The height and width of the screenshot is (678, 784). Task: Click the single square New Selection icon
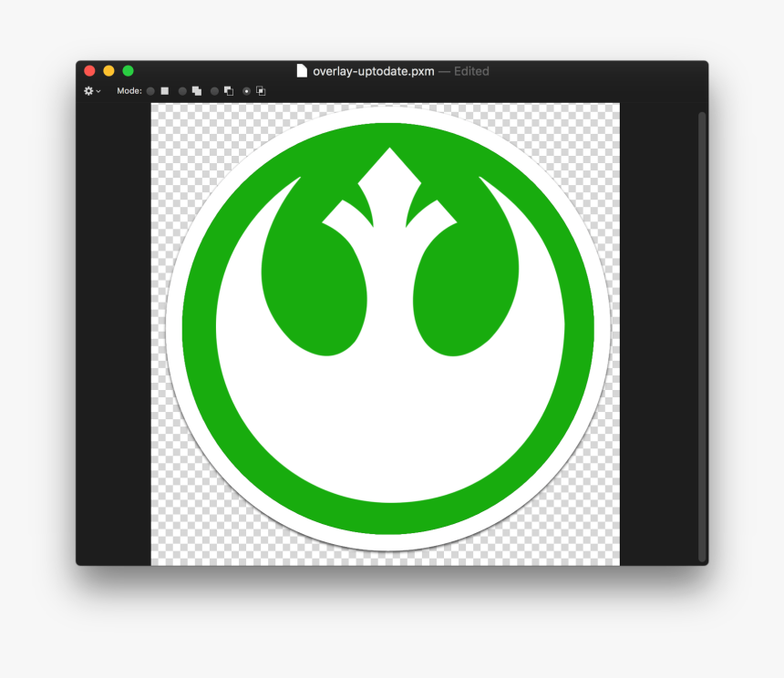point(164,91)
